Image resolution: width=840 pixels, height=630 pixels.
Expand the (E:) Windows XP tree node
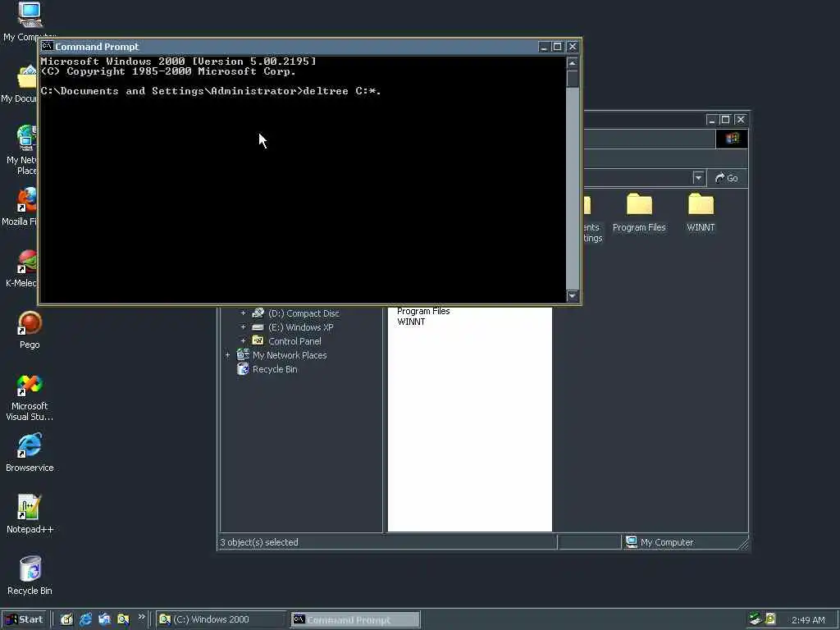pos(243,326)
